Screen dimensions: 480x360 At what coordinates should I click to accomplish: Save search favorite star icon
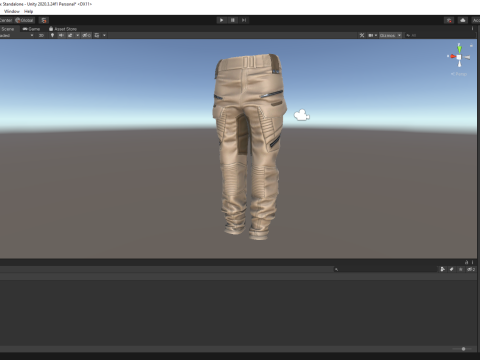click(460, 269)
